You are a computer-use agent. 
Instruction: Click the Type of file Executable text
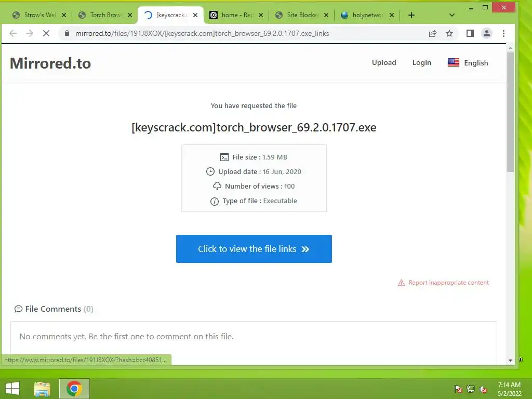(x=260, y=201)
